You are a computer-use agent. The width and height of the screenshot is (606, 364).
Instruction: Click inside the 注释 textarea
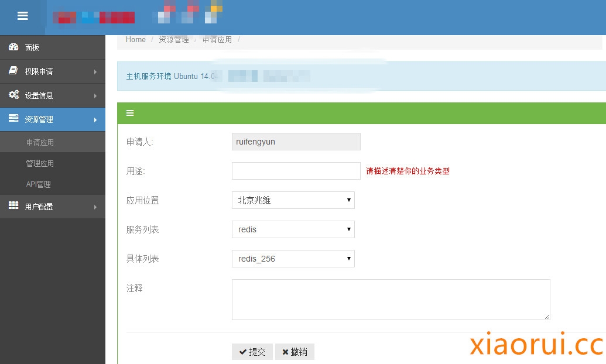(x=391, y=300)
